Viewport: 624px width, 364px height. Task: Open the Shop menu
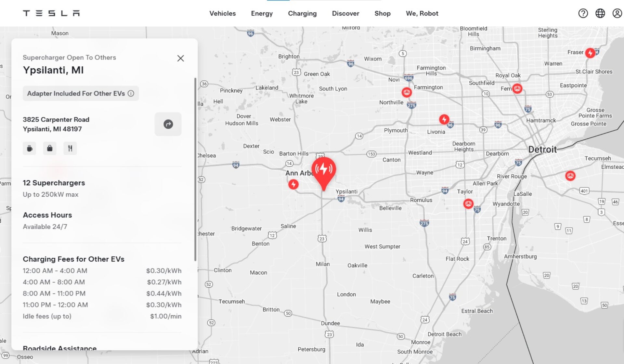(x=383, y=13)
